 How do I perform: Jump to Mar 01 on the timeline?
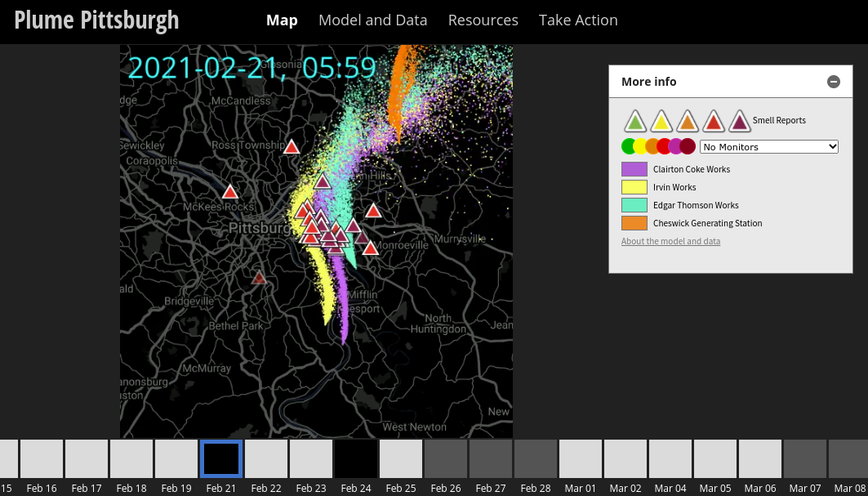point(581,458)
